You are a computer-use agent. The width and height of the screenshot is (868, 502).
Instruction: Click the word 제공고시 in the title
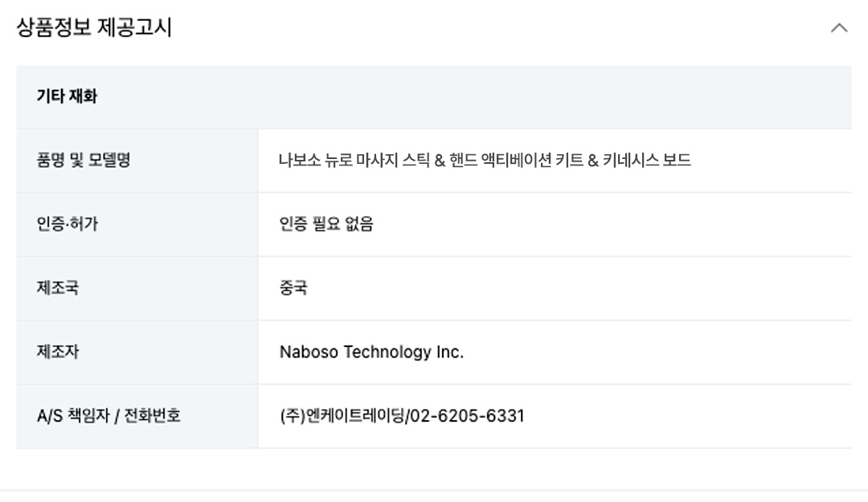134,27
